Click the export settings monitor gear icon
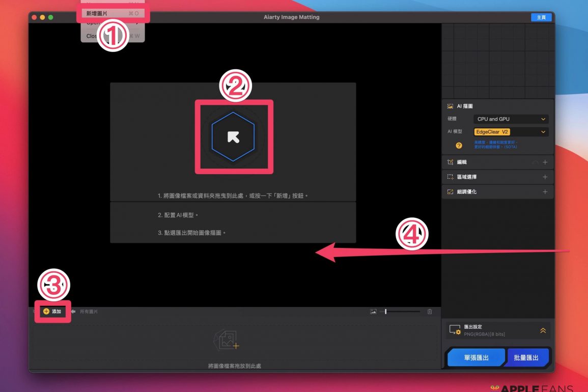Image resolution: width=588 pixels, height=392 pixels. [x=454, y=330]
